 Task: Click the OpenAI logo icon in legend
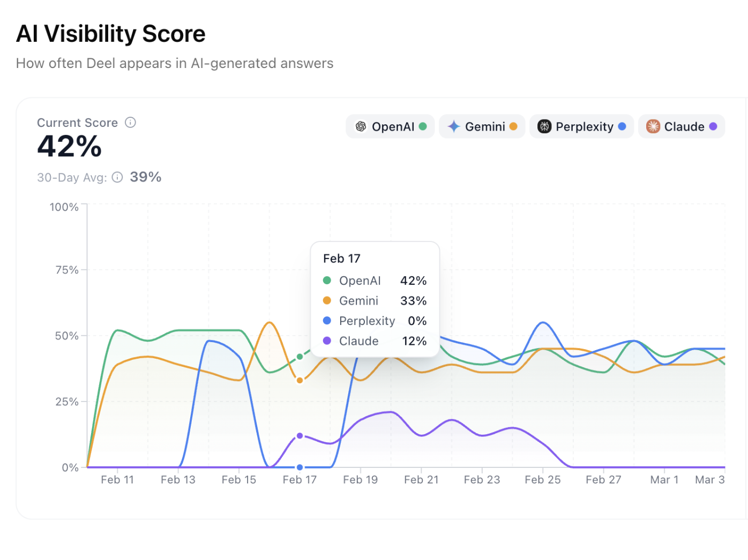(x=361, y=127)
